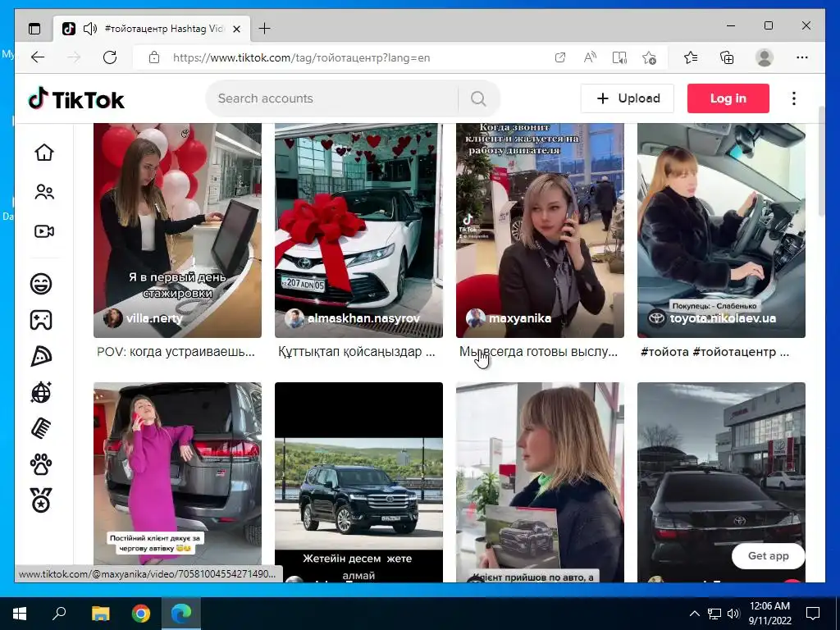
Task: Select the Sports medal category icon
Action: point(41,500)
